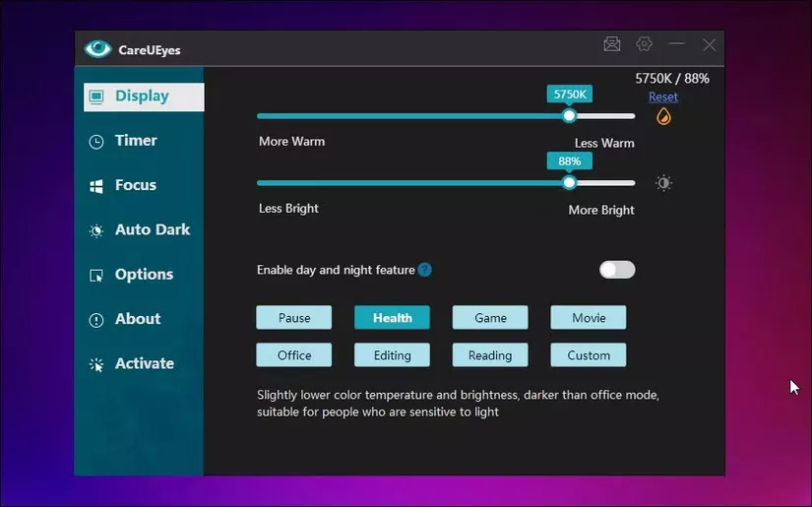The width and height of the screenshot is (812, 507).
Task: Click the blue help question mark icon
Action: (x=424, y=270)
